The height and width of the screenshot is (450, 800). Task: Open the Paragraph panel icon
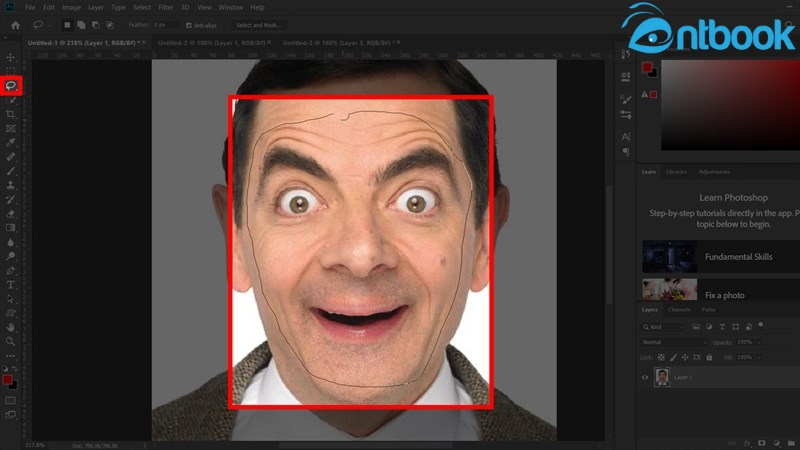click(626, 152)
